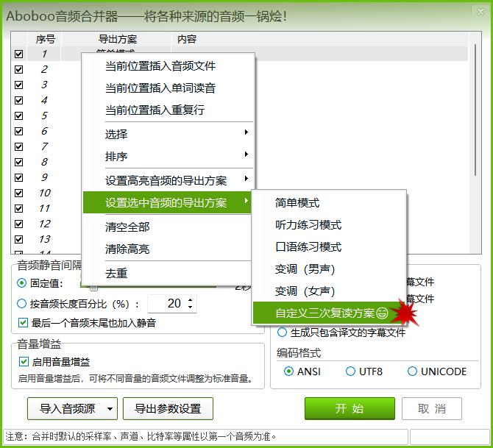The height and width of the screenshot is (448, 493).
Task: Close the Aboboo音频合并器 window
Action: click(480, 12)
